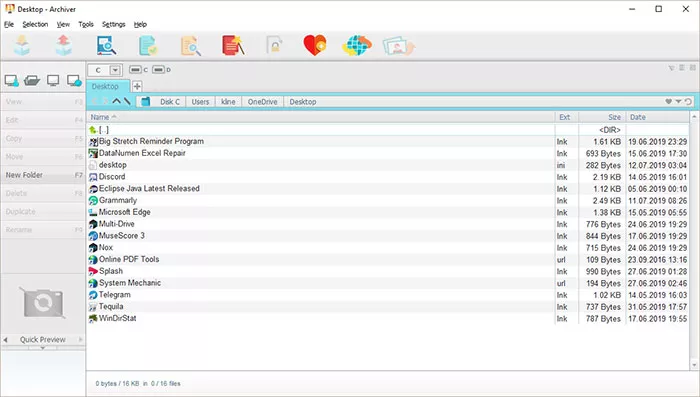
Task: Select Big Stretch Reminder Program file
Action: (x=388, y=142)
